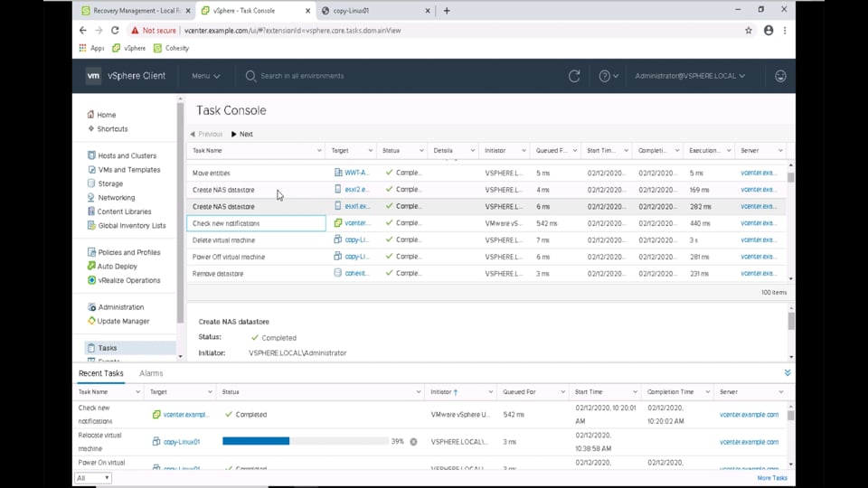Open Shortcuts in the sidebar

coord(108,128)
